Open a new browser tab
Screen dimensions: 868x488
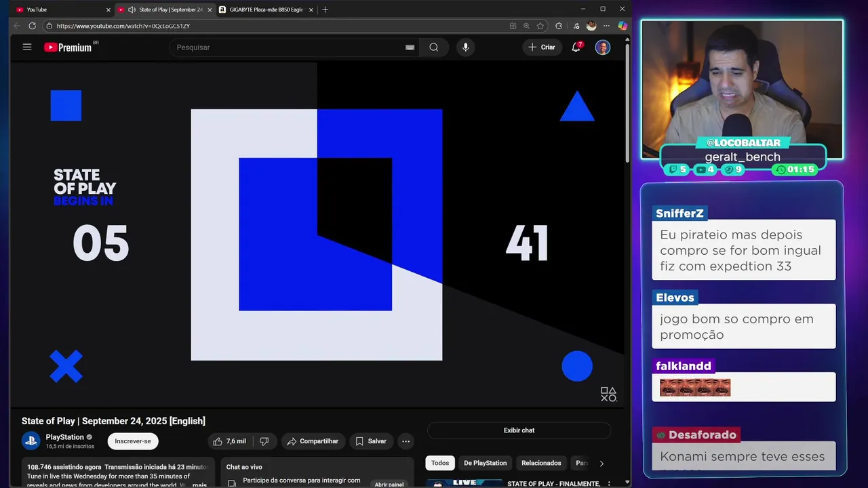point(325,9)
